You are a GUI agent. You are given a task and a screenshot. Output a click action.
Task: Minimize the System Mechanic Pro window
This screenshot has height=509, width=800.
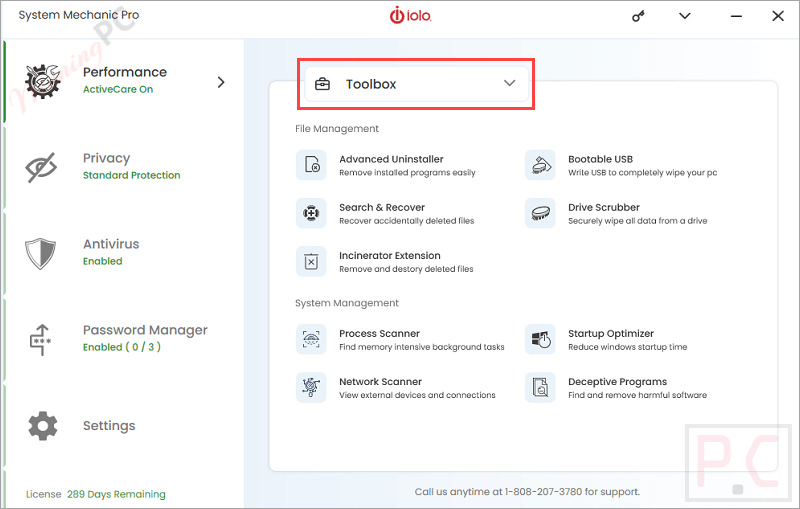tap(736, 16)
